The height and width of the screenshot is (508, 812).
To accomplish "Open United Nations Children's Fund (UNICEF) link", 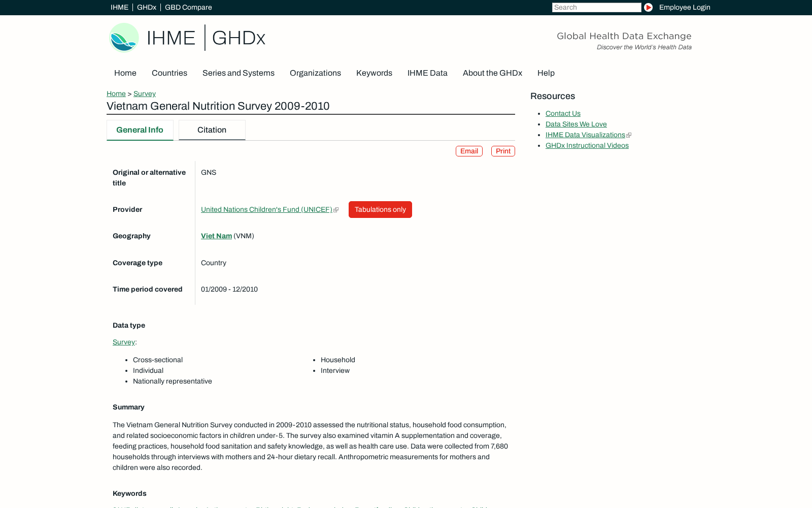I will pos(266,209).
